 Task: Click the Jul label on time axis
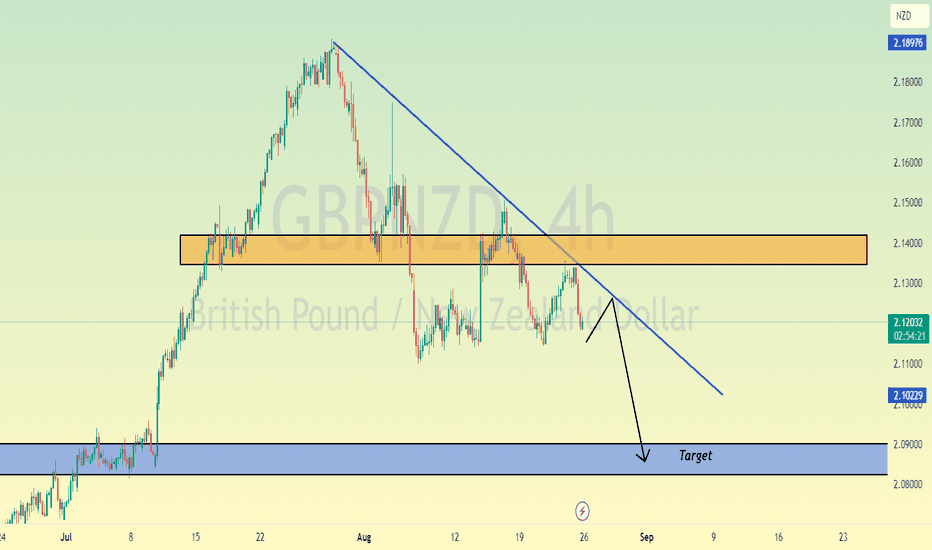[x=66, y=538]
